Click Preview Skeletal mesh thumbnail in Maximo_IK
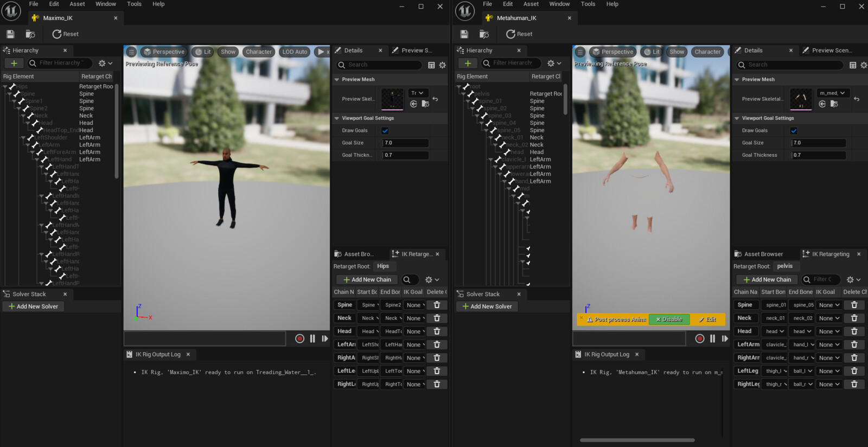Image resolution: width=868 pixels, height=447 pixels. [x=392, y=99]
